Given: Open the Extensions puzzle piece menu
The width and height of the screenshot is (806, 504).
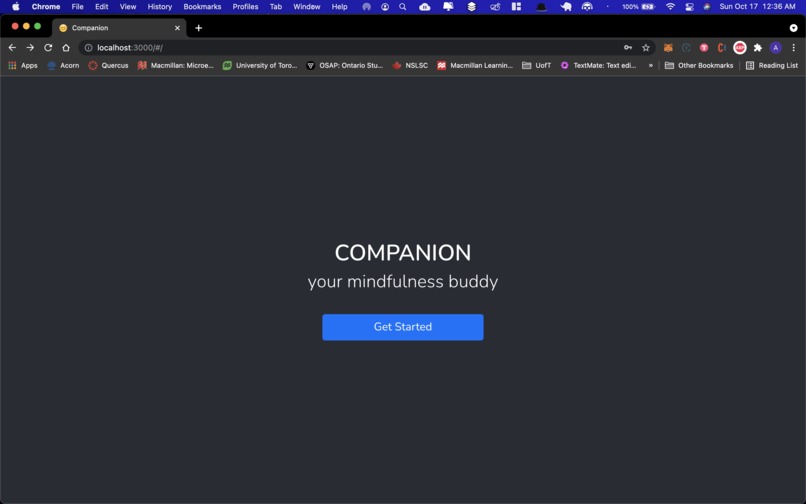Looking at the screenshot, I should click(x=757, y=48).
